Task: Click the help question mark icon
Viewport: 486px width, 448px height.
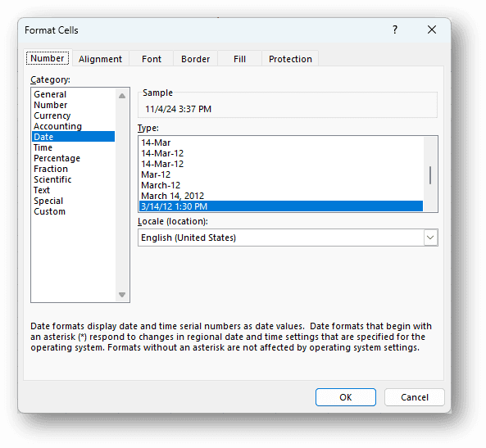Action: tap(395, 29)
